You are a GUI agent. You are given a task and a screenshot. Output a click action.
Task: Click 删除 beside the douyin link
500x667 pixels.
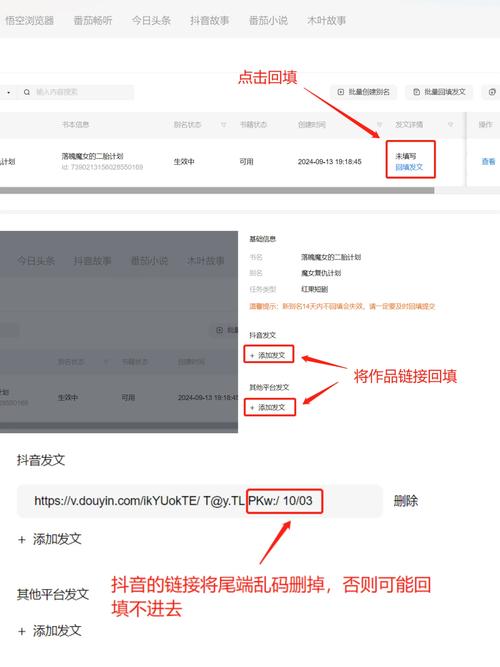406,501
